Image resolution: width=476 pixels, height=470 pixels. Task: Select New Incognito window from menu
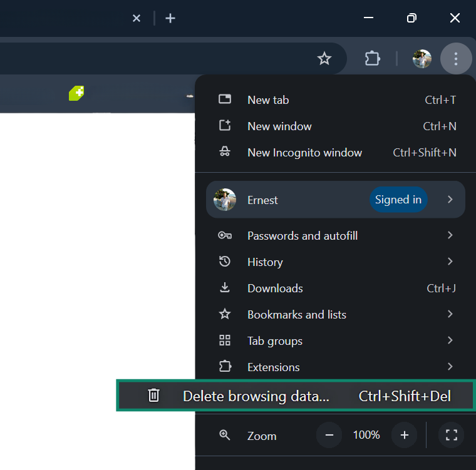[x=304, y=153]
